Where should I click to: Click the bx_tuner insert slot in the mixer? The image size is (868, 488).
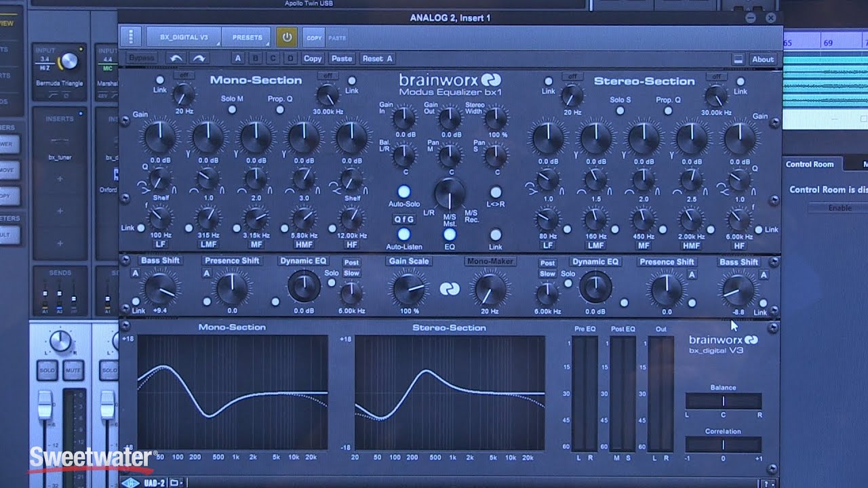point(60,157)
